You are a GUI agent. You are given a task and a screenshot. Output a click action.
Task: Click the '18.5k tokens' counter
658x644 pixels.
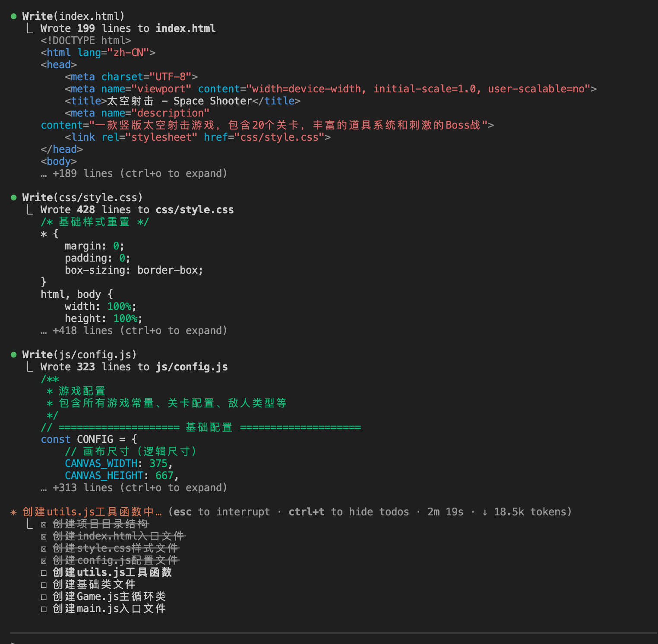point(530,512)
